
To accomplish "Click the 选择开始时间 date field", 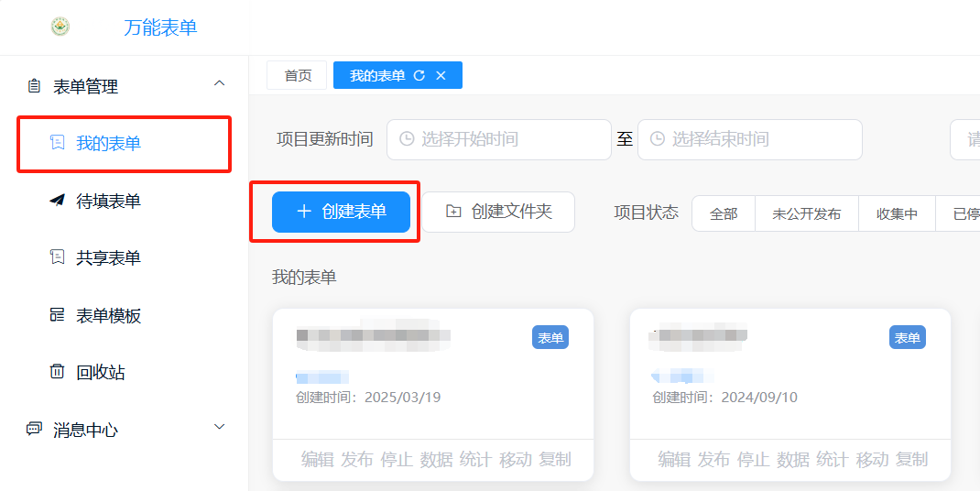I will click(x=499, y=139).
